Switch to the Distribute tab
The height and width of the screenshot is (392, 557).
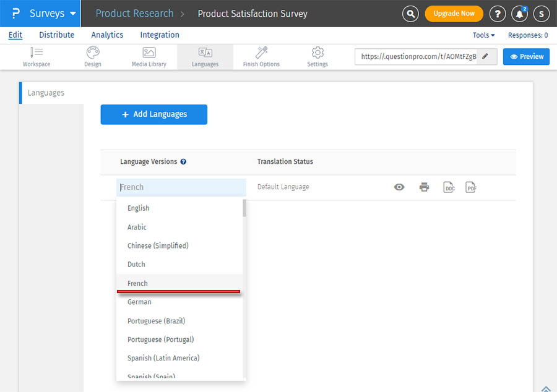click(57, 35)
